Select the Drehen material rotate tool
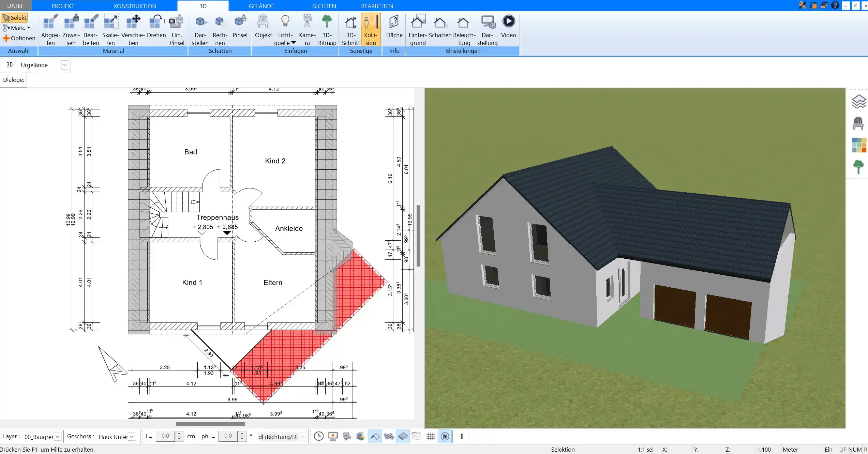868x454 pixels. [x=156, y=26]
